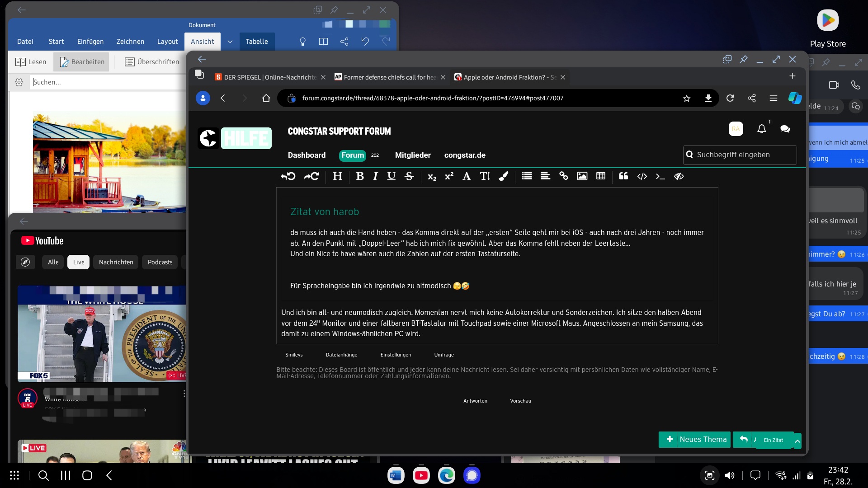Toggle the spoiler eye icon in editor
The height and width of the screenshot is (488, 868).
(x=679, y=176)
